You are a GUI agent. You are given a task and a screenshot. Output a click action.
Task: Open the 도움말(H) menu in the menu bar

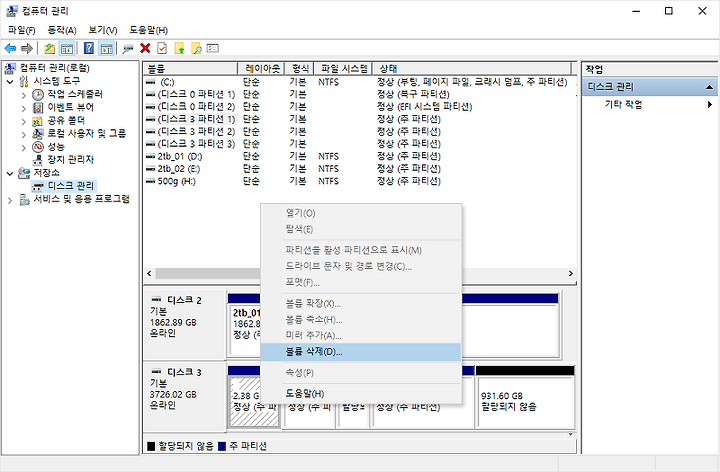click(x=148, y=30)
